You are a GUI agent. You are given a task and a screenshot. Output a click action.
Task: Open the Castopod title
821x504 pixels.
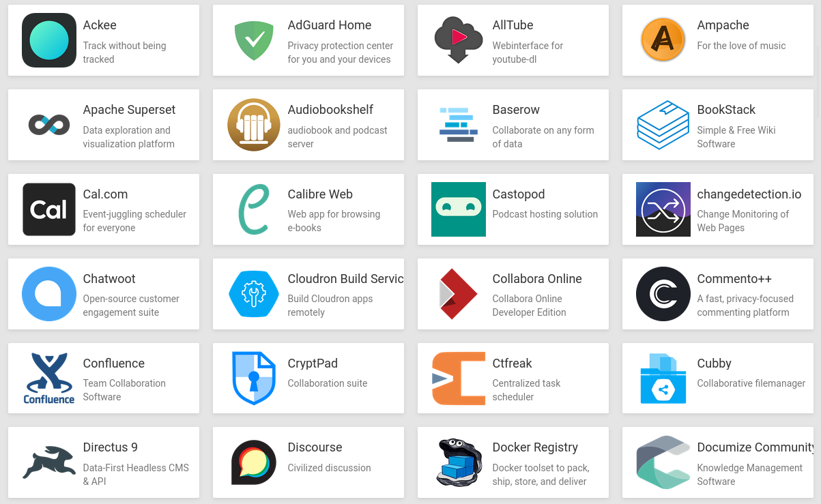tap(519, 194)
